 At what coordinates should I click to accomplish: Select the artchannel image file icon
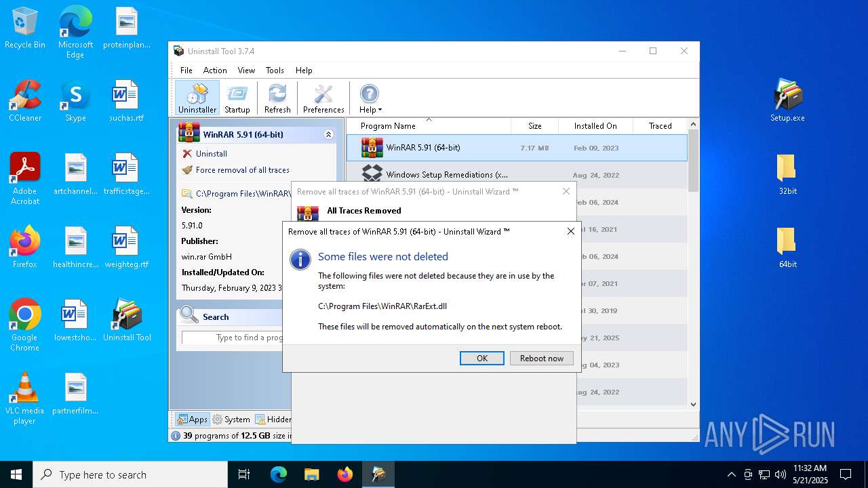(x=75, y=174)
